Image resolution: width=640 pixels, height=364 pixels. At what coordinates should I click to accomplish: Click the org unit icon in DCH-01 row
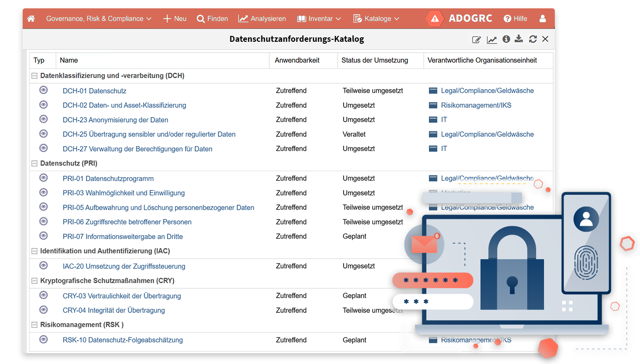[x=433, y=91]
